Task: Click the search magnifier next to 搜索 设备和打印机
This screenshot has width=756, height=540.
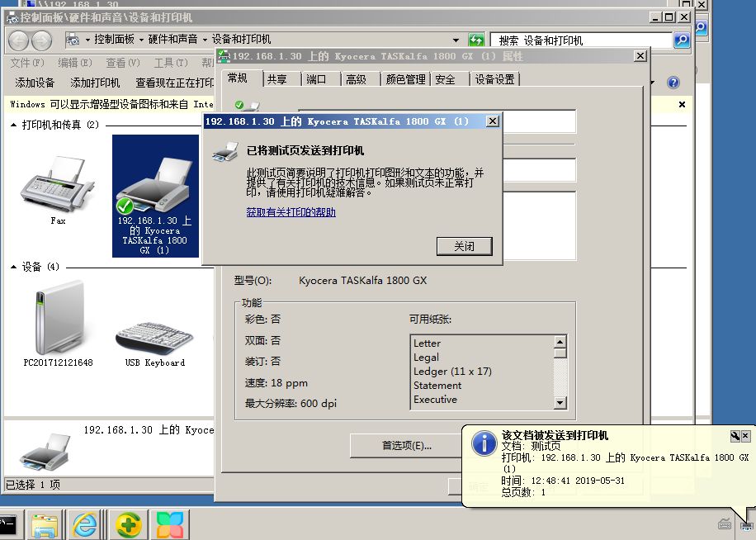Action: pos(681,40)
